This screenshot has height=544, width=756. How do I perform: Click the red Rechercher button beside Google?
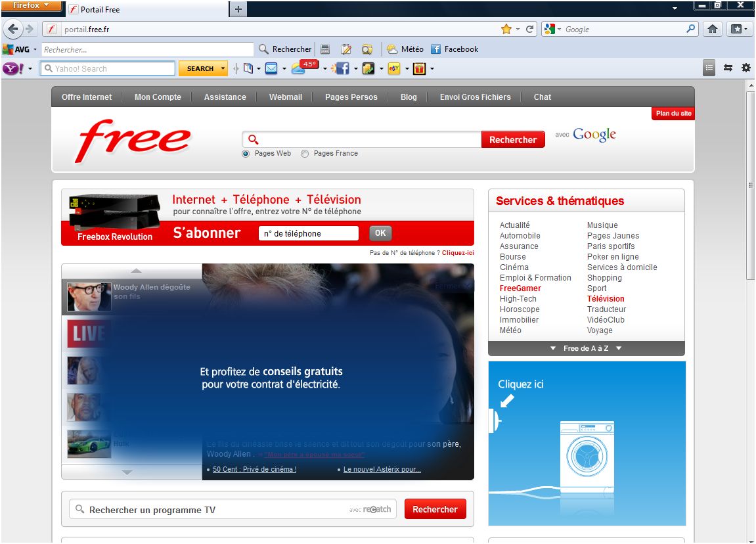point(512,139)
